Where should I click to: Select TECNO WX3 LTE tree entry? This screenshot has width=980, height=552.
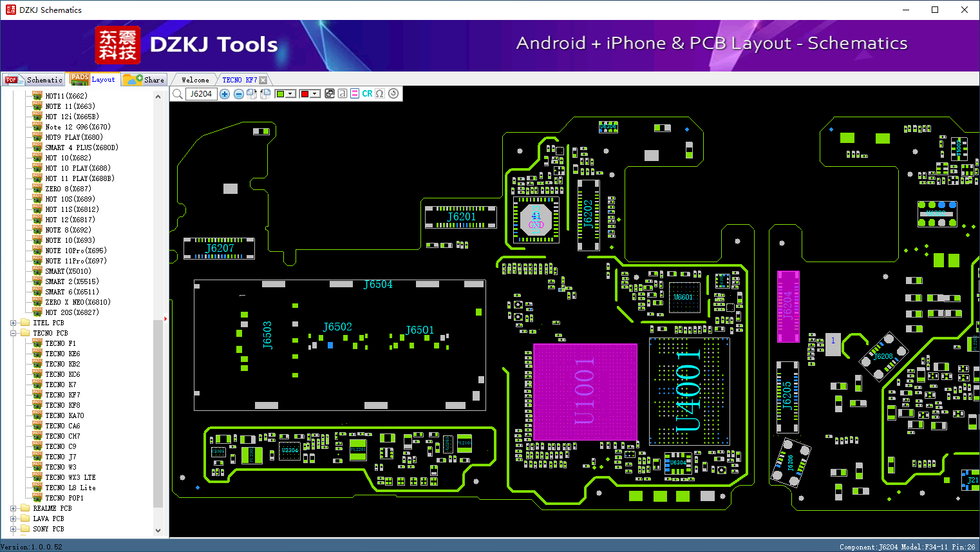(70, 477)
